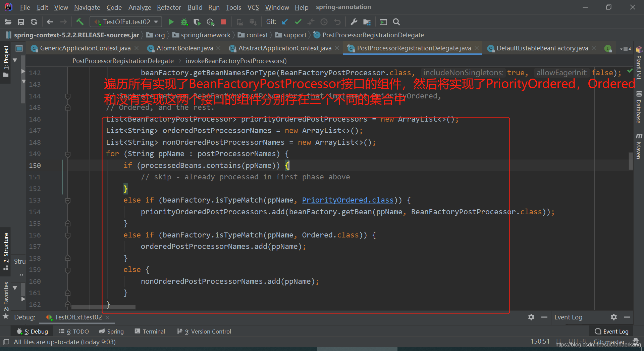Screen dimensions: 644x351
Task: Toggle the Database tool window
Action: [639, 107]
